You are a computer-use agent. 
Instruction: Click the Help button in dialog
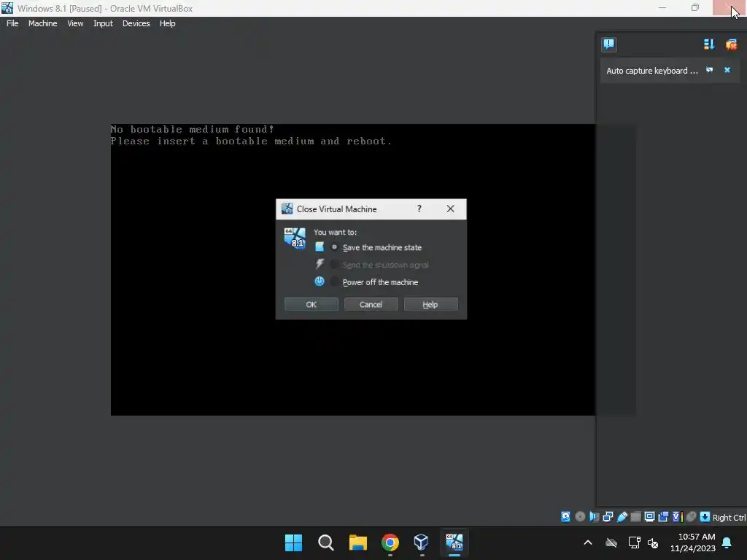click(x=430, y=304)
